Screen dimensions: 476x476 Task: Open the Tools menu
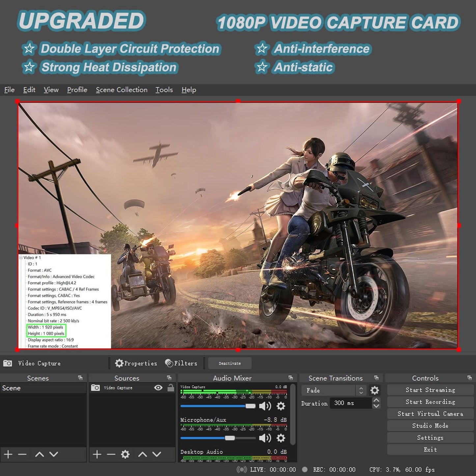[x=164, y=90]
